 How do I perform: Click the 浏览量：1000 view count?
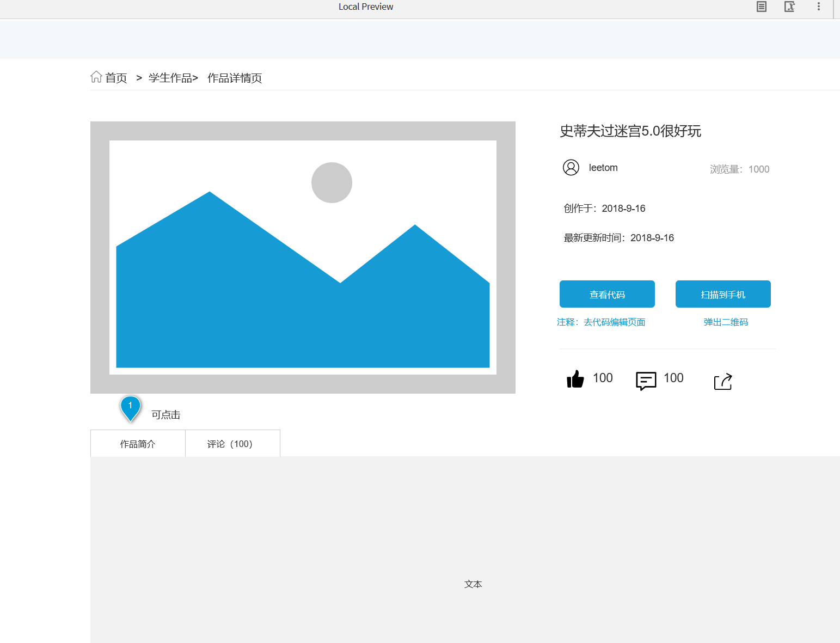739,169
